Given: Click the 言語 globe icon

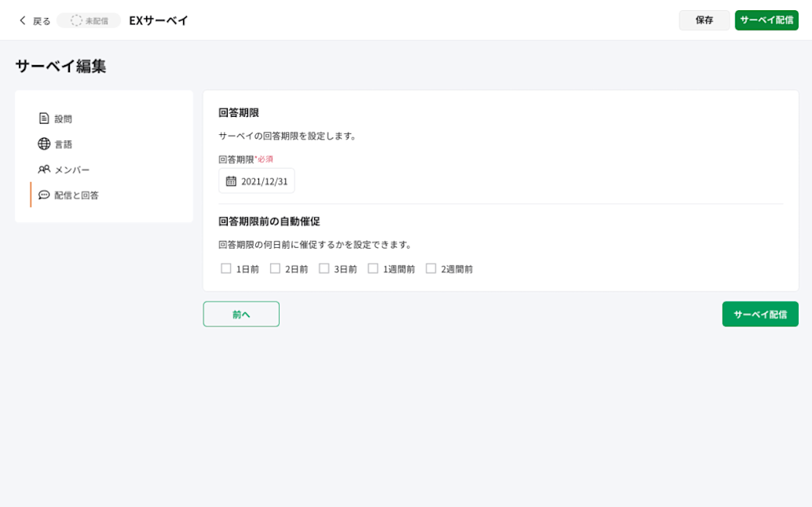Looking at the screenshot, I should (x=44, y=144).
